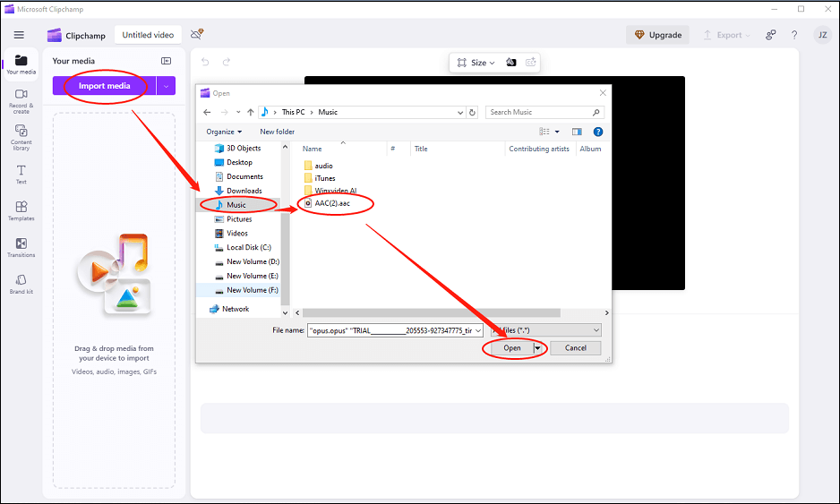Expand the File name combo box dropdown
Viewport: 840px width, 504px height.
(478, 330)
